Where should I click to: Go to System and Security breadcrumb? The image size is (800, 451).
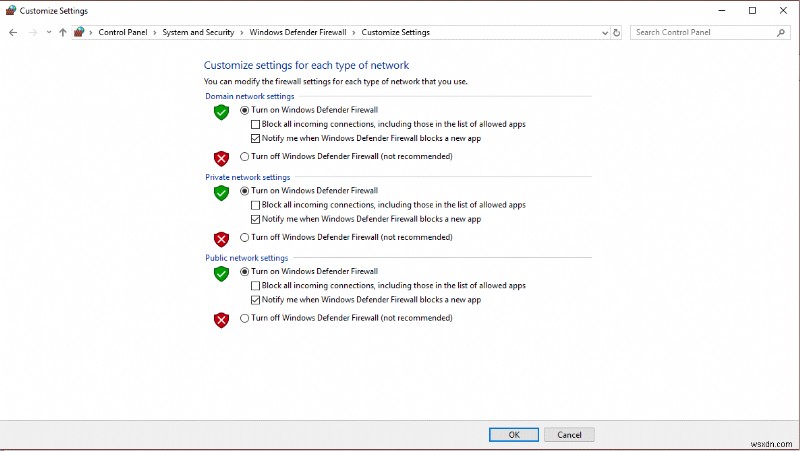(200, 32)
